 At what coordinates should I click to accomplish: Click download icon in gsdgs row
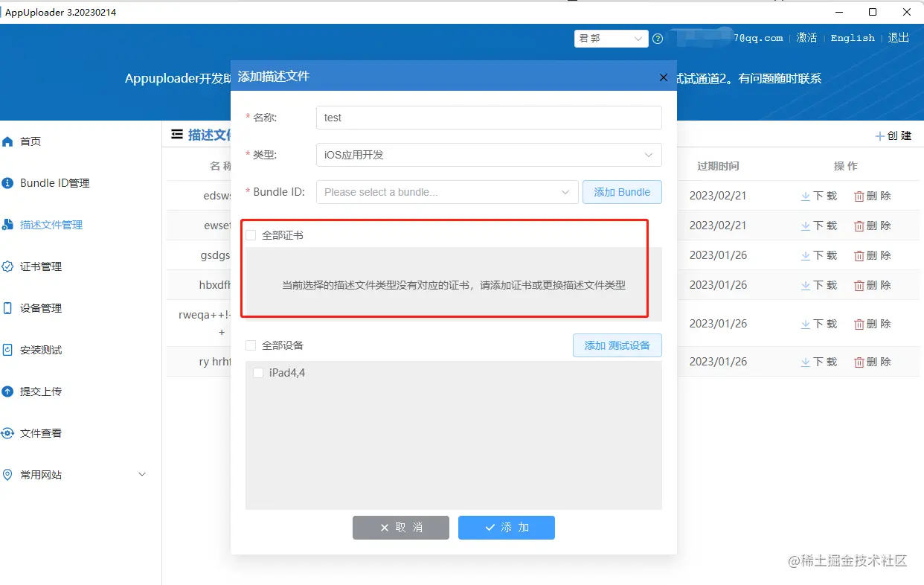tap(805, 255)
